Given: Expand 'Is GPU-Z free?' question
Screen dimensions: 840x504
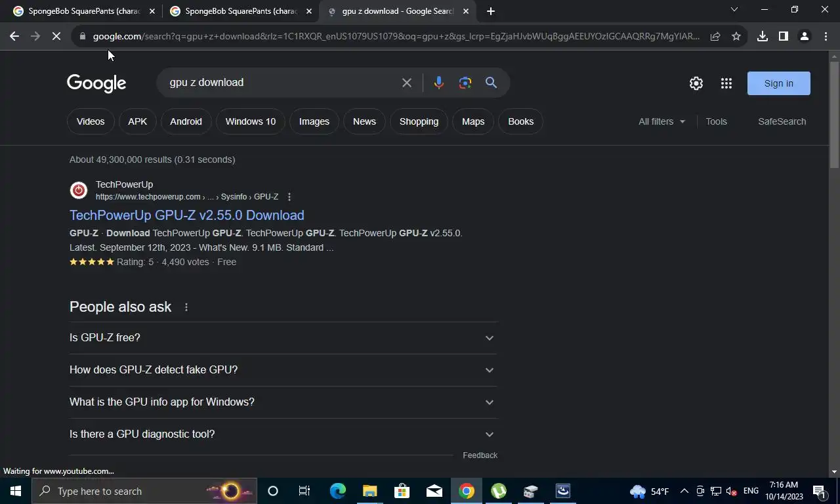Looking at the screenshot, I should [283, 338].
